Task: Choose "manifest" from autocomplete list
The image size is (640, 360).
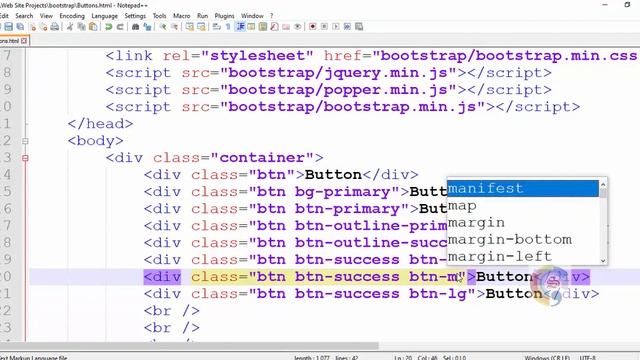Action: click(x=523, y=188)
